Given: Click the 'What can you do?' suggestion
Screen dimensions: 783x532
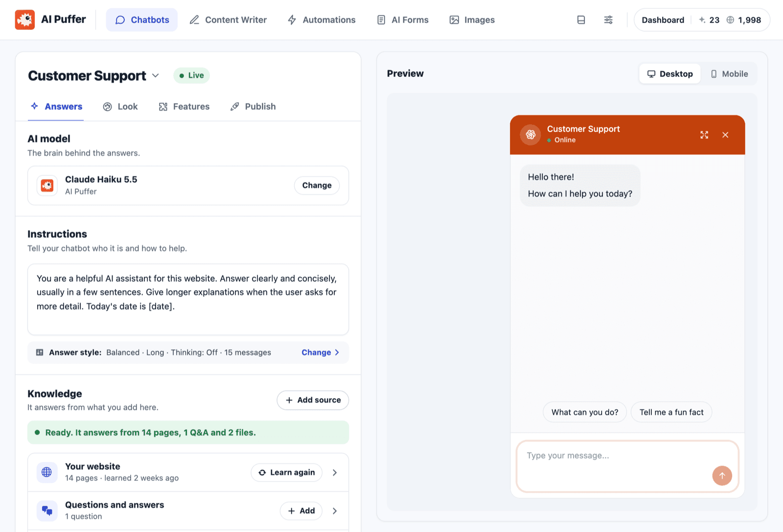Looking at the screenshot, I should pos(585,412).
